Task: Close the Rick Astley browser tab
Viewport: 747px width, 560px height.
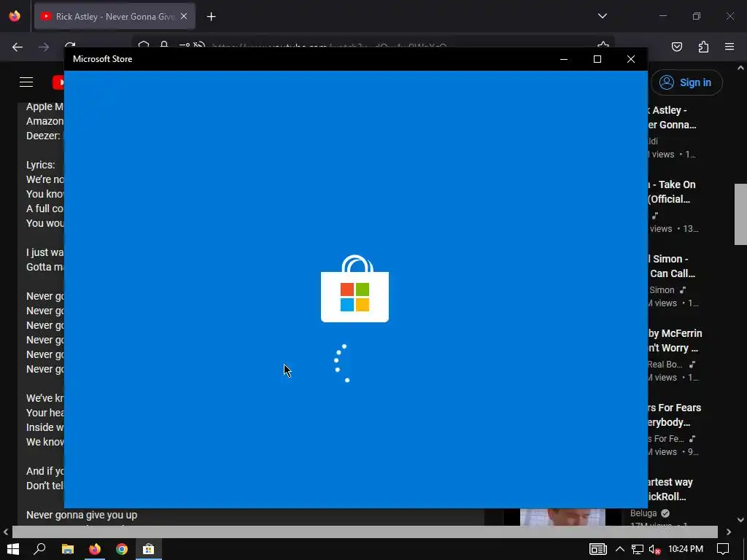Action: click(x=184, y=16)
